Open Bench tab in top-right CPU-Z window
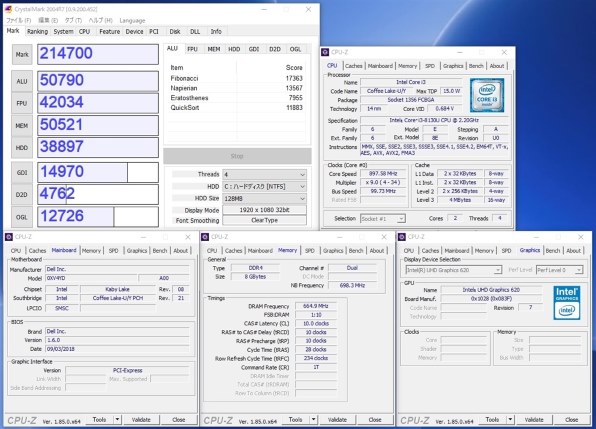Screen dimensions: 596x429 [x=476, y=66]
